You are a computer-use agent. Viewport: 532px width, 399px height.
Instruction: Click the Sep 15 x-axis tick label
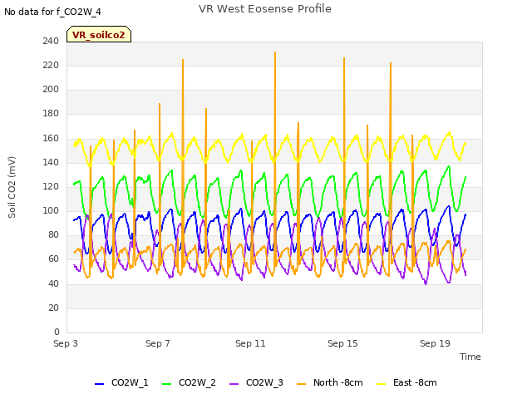[x=342, y=343]
